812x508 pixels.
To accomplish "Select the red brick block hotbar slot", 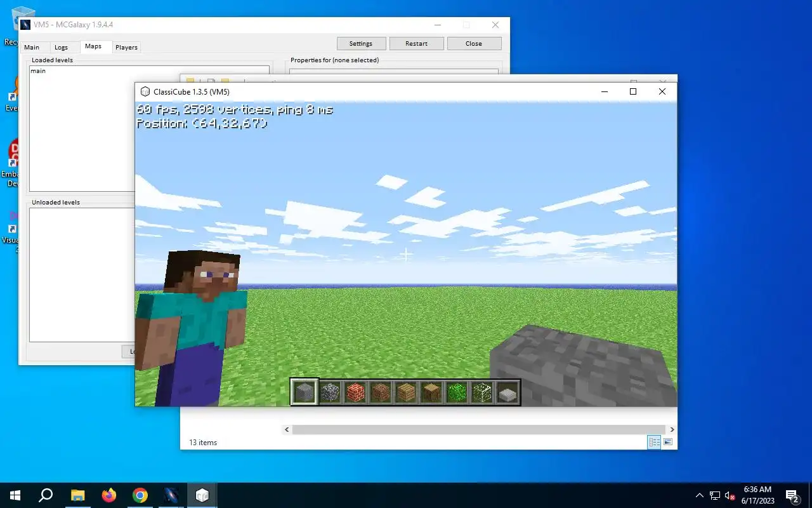I will click(355, 392).
